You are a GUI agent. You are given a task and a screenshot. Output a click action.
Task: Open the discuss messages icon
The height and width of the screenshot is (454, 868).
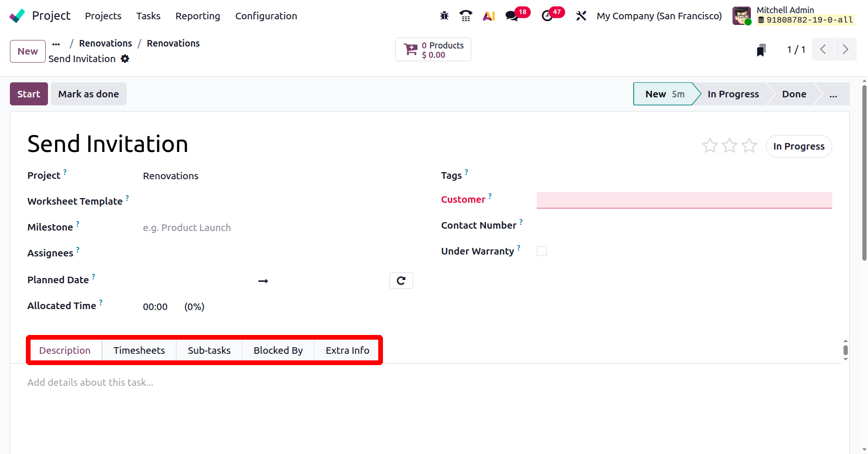click(x=511, y=16)
